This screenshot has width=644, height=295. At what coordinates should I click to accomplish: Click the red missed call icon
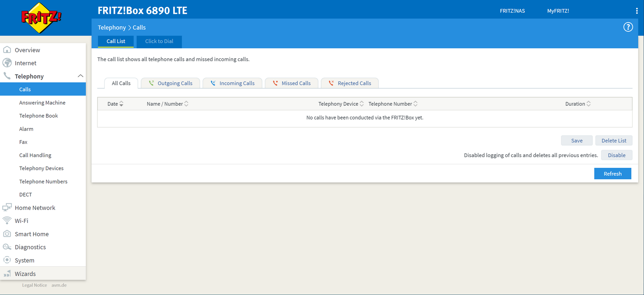(275, 83)
